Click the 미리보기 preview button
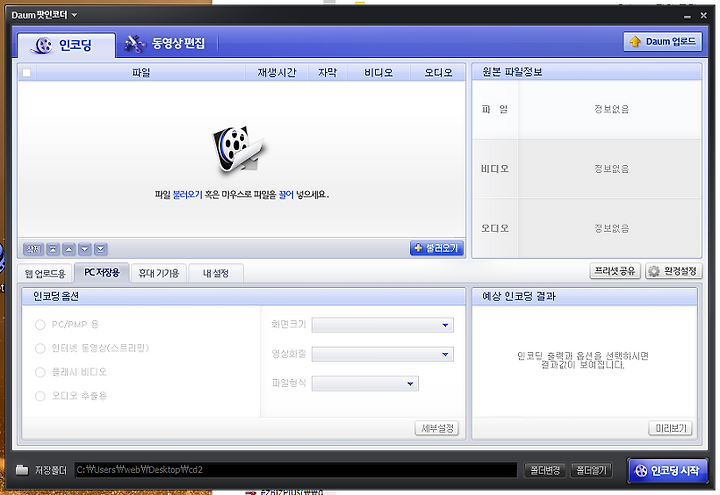This screenshot has height=495, width=720. pos(670,428)
